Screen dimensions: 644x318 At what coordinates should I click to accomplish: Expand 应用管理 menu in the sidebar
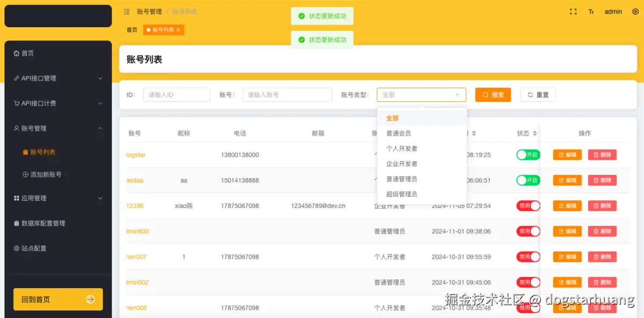(58, 198)
